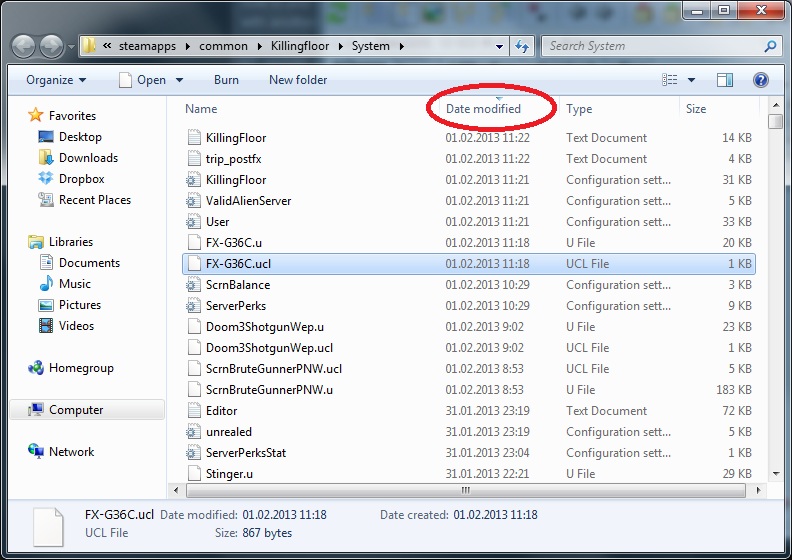Image resolution: width=792 pixels, height=560 pixels.
Task: Select the Stinger.u file
Action: point(229,474)
